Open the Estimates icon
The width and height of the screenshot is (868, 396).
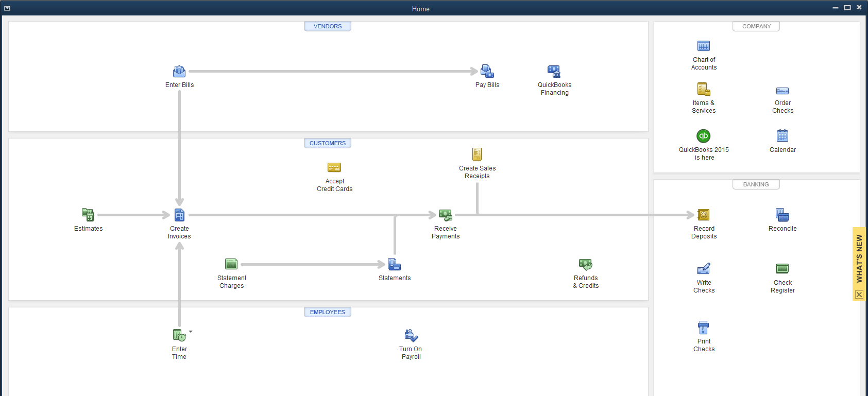[x=88, y=215]
